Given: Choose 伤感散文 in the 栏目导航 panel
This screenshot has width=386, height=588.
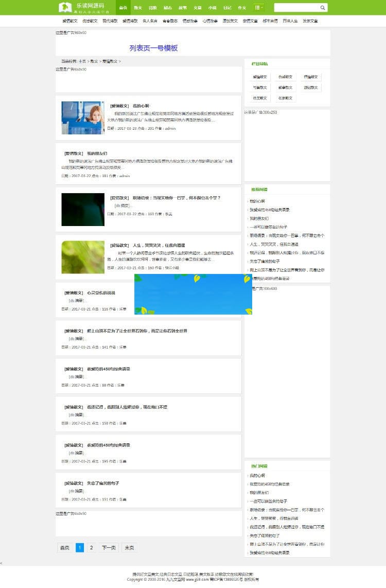Looking at the screenshot, I should (x=285, y=77).
